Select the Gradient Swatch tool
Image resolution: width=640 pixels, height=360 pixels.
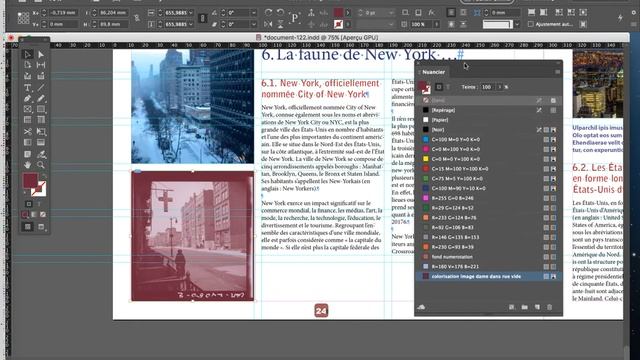point(28,142)
